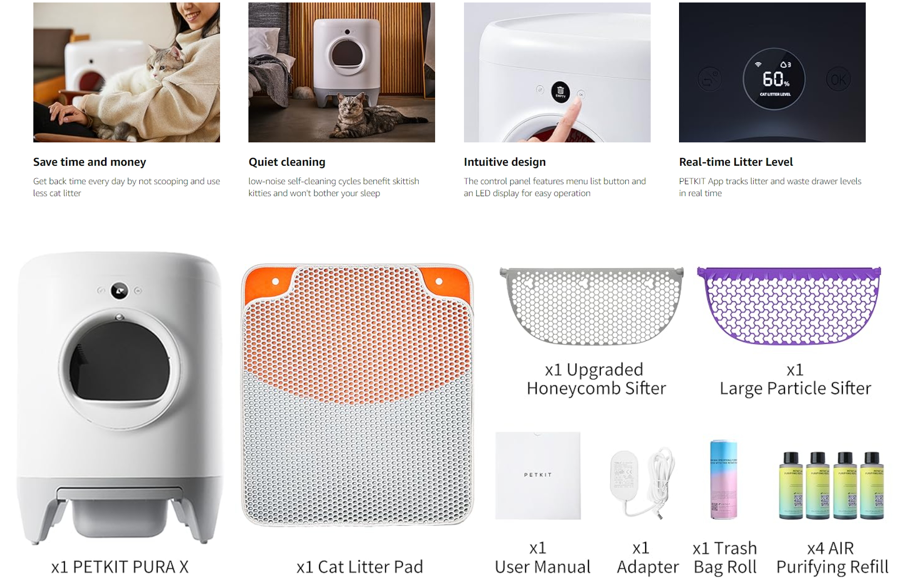Screen dimensions: 923x588
Task: Click the four air purifying refill bottles
Action: [x=831, y=485]
